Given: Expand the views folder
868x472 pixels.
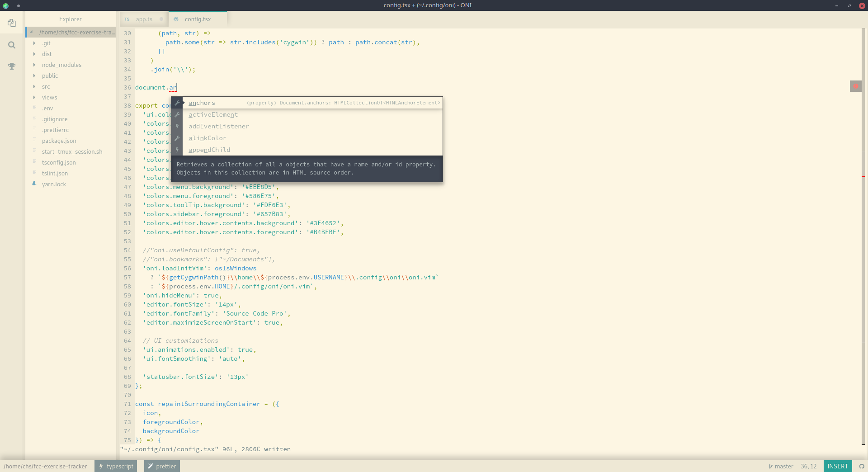Looking at the screenshot, I should (34, 97).
